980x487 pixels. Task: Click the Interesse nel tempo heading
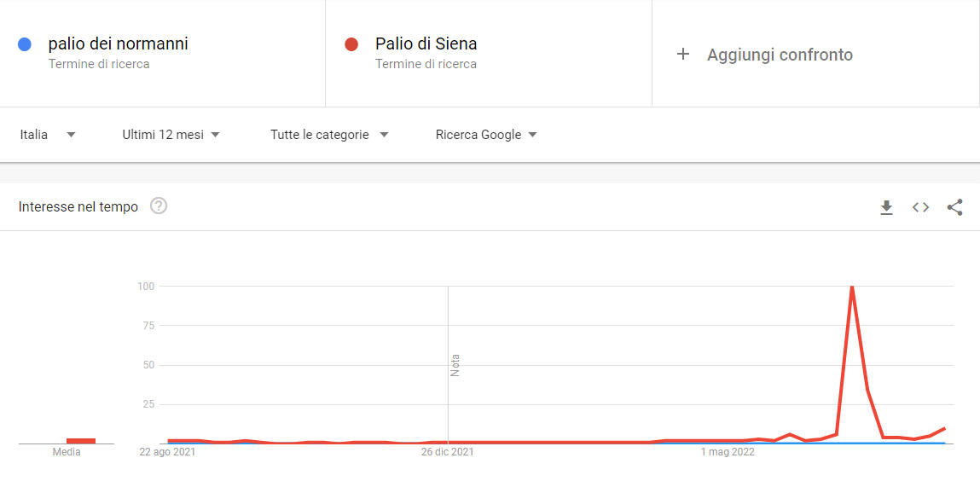coord(78,206)
